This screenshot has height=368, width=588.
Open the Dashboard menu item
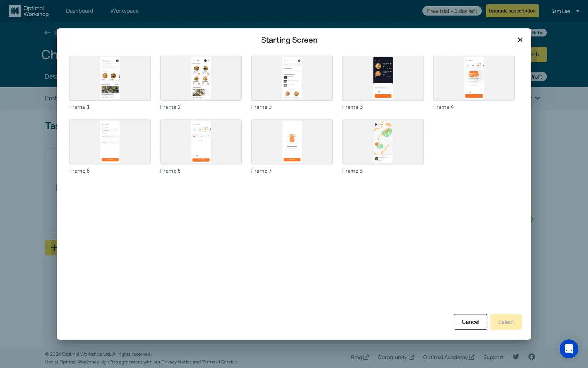pyautogui.click(x=79, y=11)
